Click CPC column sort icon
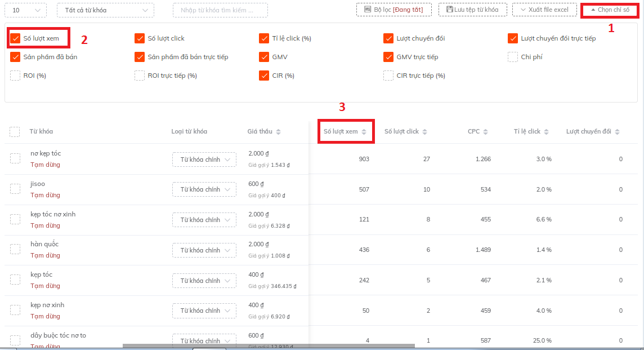644x350 pixels. point(485,132)
